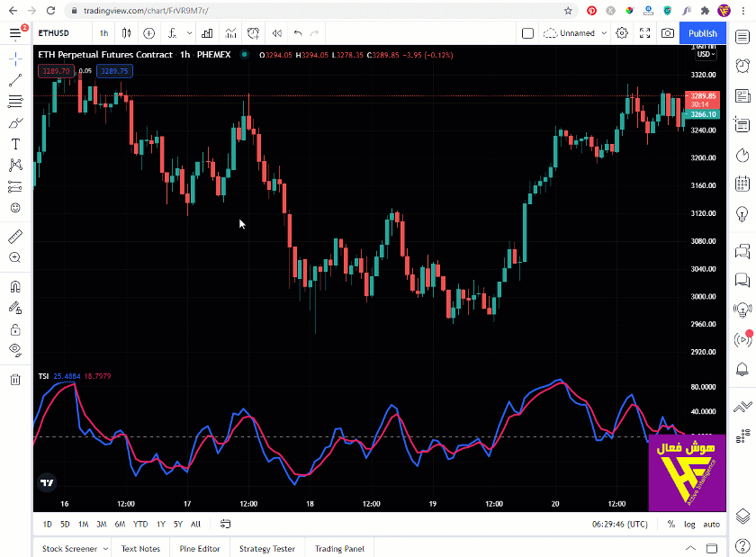
Task: Open the USD currency dropdown
Action: (706, 54)
